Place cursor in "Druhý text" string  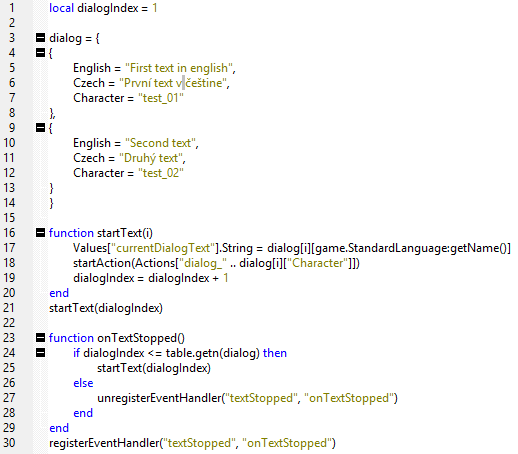pyautogui.click(x=151, y=158)
